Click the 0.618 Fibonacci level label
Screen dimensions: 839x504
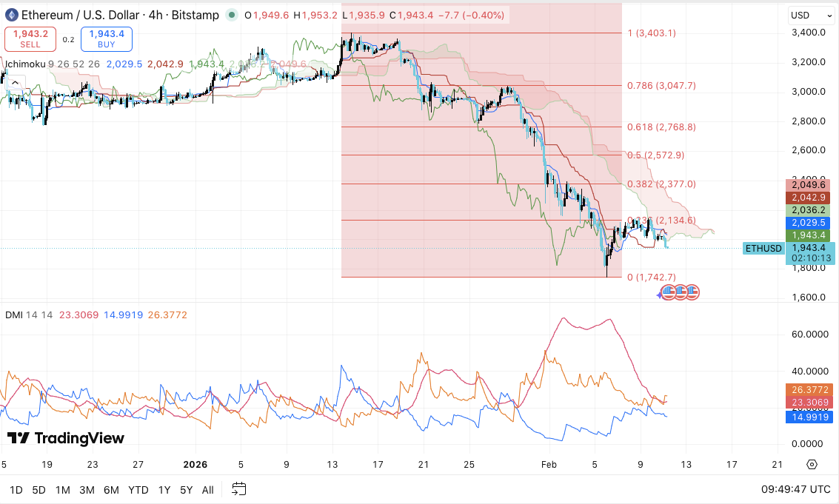point(661,127)
